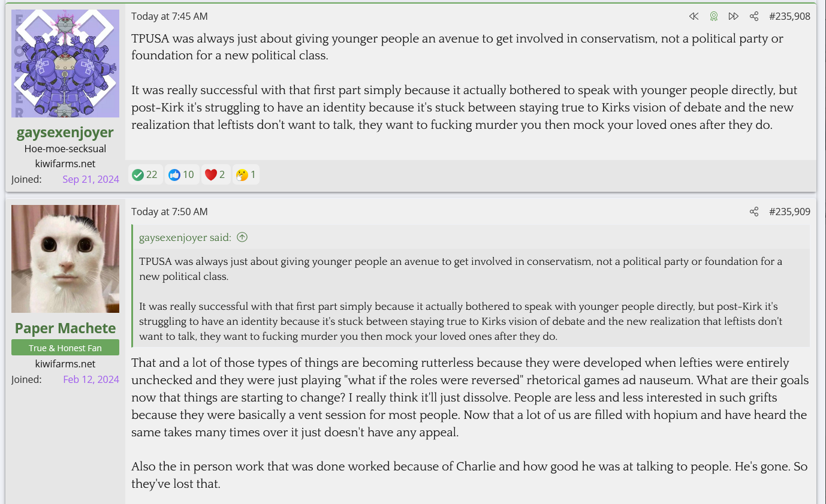
Task: Click the red heart reaction with 2
Action: click(x=216, y=174)
